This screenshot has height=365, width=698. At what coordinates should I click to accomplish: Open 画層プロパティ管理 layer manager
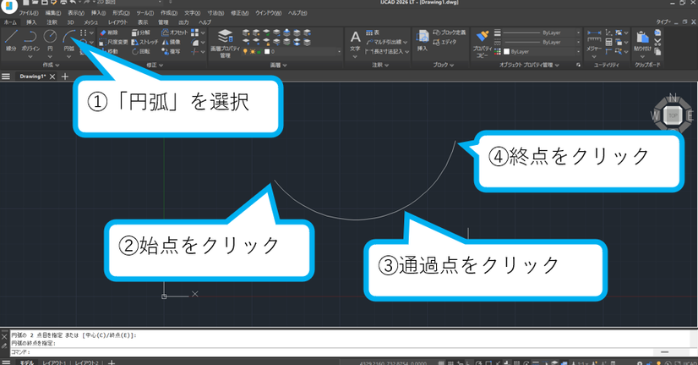[225, 43]
